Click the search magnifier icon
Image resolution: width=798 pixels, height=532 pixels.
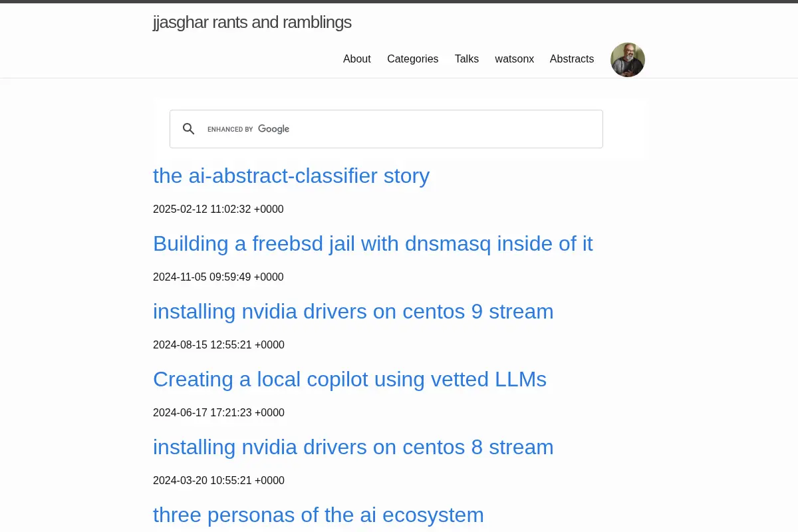[189, 129]
